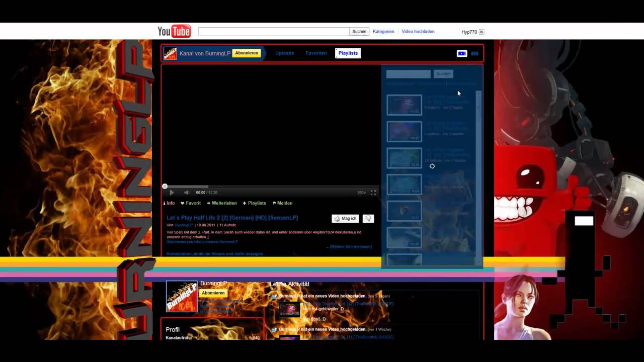Open the Kategorien link
644x362 pixels.
point(383,31)
